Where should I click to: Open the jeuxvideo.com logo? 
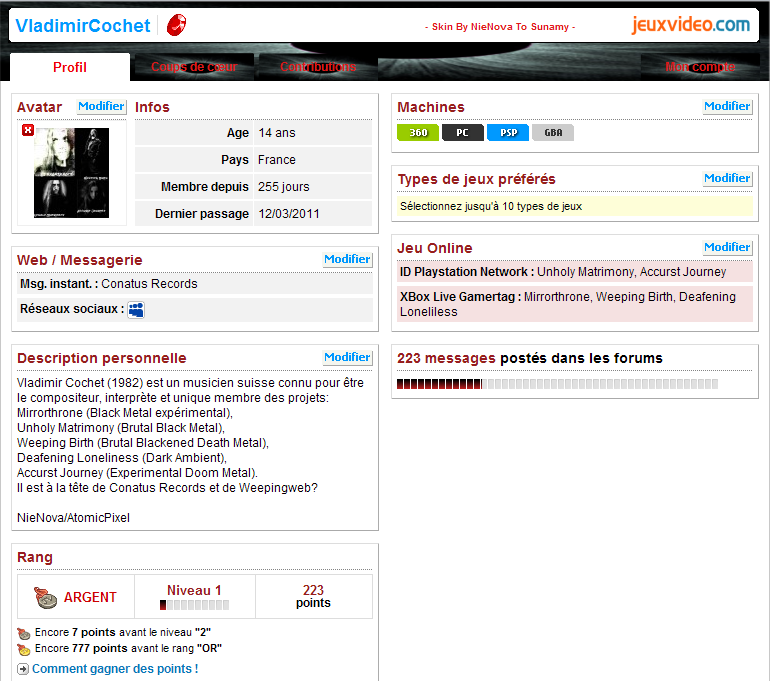coord(690,25)
